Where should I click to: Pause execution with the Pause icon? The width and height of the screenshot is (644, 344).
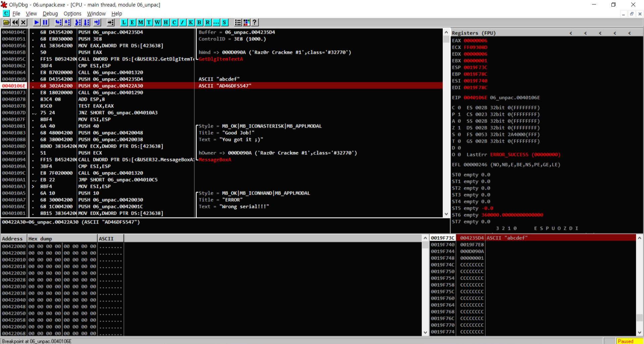(45, 22)
